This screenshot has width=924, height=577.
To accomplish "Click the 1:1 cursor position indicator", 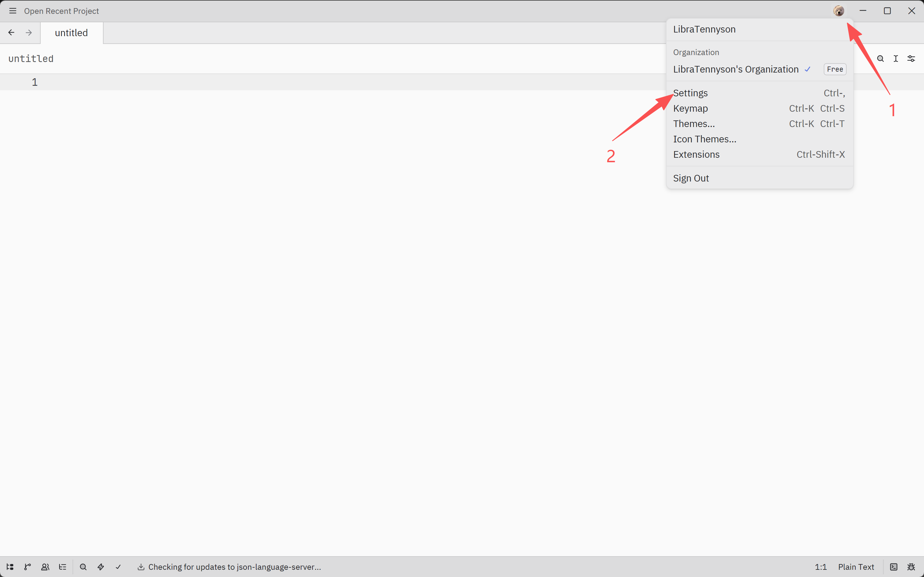I will (820, 567).
